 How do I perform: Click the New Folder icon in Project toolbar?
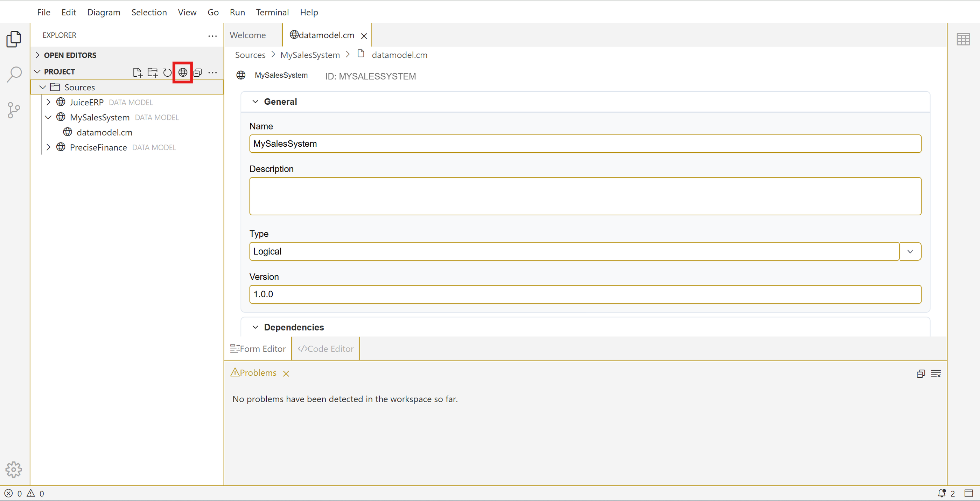pos(153,72)
